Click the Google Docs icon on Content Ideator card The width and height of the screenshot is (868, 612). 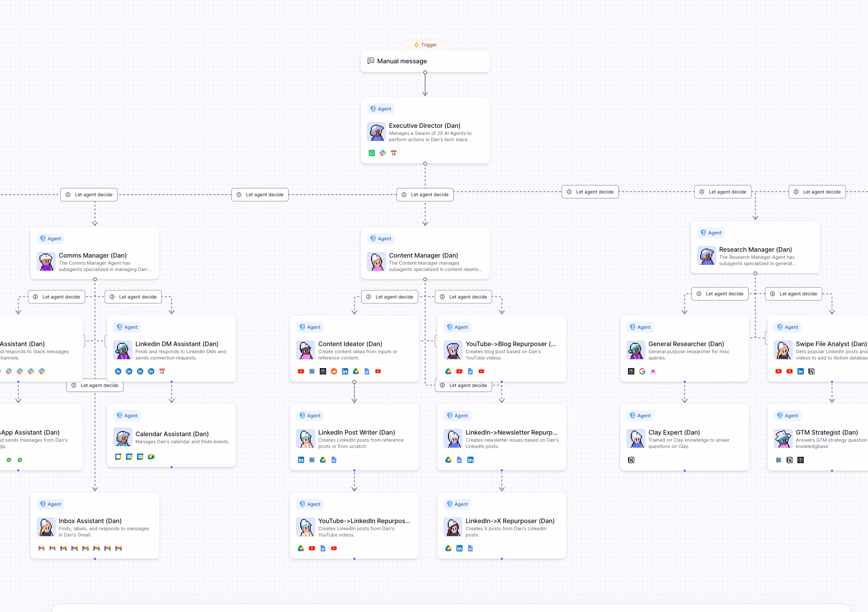click(x=367, y=371)
